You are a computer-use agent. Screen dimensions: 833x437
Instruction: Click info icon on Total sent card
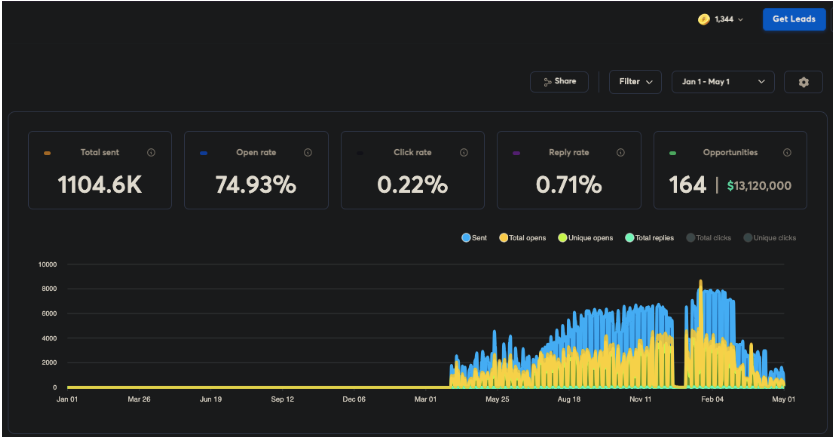(x=151, y=152)
